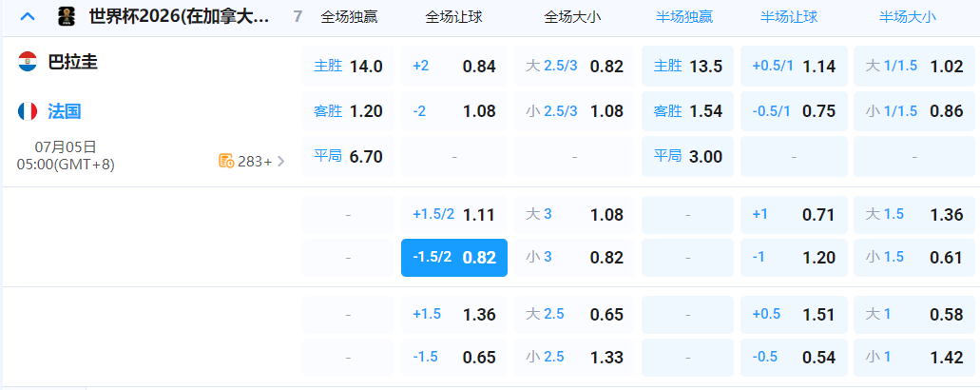Bet full-time 客胜 at 1.20
Viewport: 980px width, 390px height.
[348, 111]
